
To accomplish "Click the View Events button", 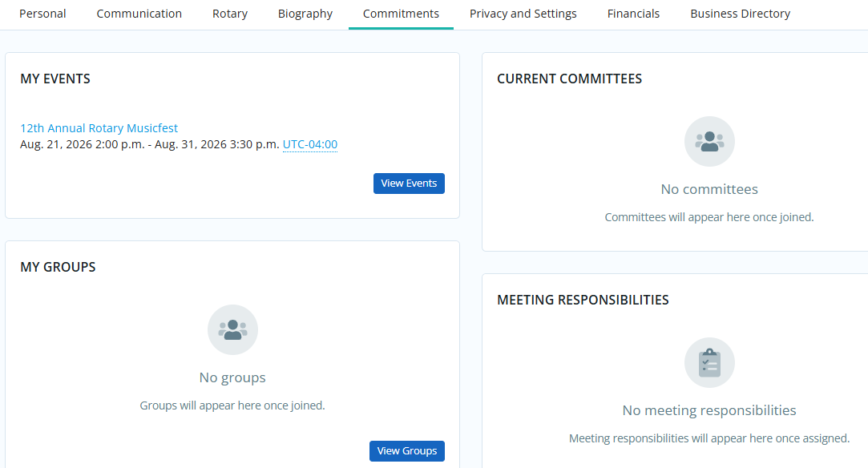I will tap(409, 184).
